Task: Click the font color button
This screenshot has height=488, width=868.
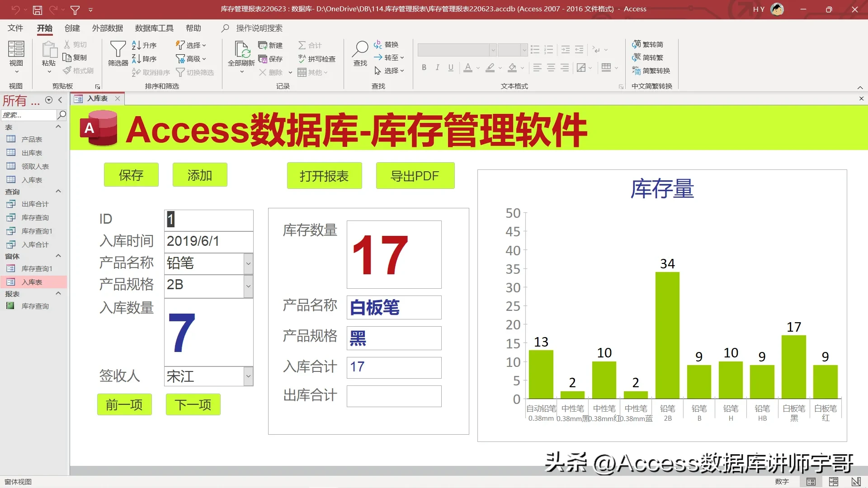Action: click(x=468, y=68)
